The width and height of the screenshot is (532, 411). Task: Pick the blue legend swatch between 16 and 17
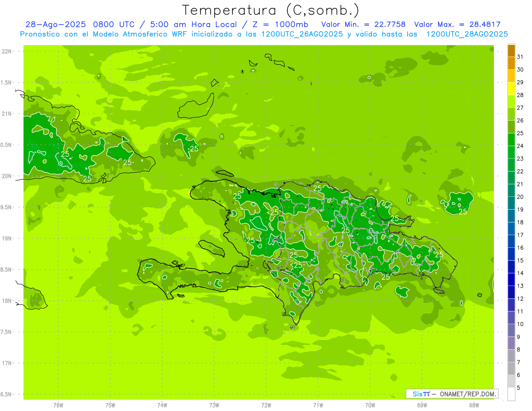[511, 241]
